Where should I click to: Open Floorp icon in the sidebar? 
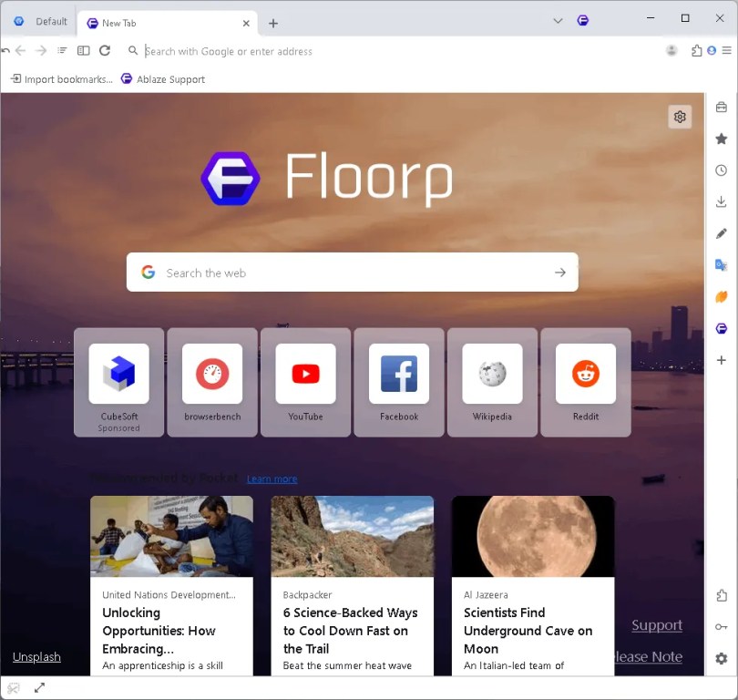pyautogui.click(x=721, y=328)
